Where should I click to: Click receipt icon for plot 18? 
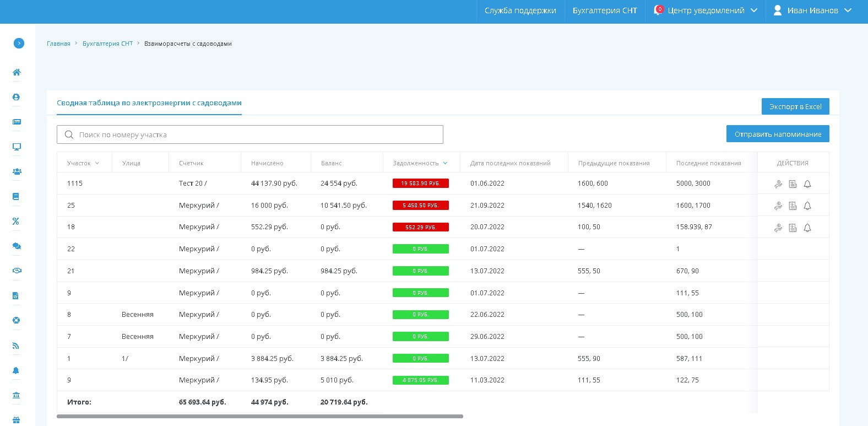click(793, 228)
